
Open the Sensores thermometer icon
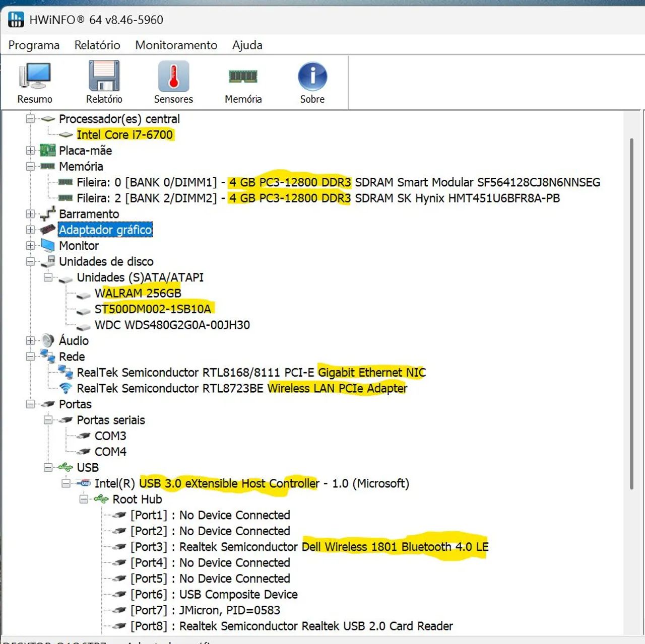[x=173, y=77]
